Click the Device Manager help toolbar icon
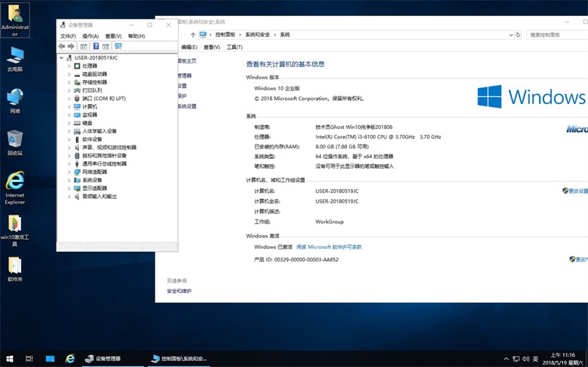Viewport: 588px width, 367px height. [x=96, y=47]
